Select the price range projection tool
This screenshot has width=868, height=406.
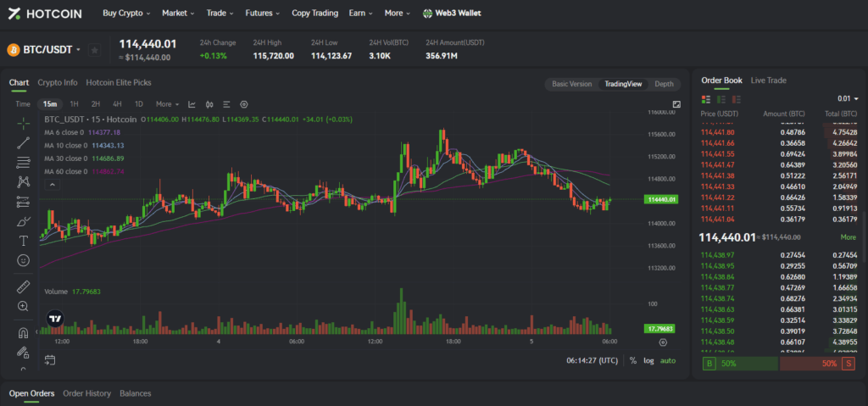(23, 202)
